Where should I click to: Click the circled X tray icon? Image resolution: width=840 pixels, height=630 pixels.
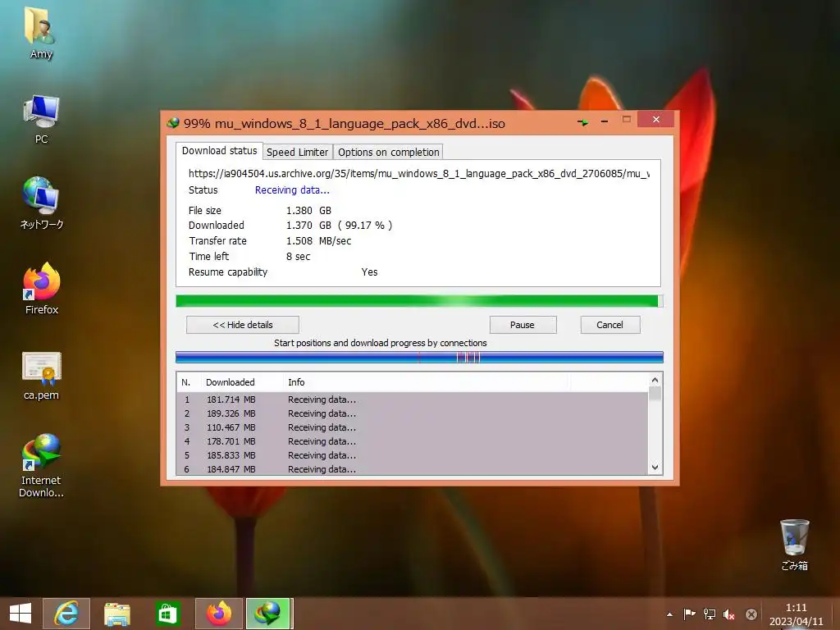751,614
